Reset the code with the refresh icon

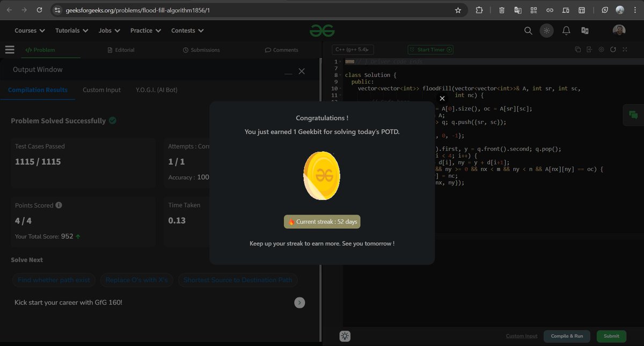pos(613,49)
